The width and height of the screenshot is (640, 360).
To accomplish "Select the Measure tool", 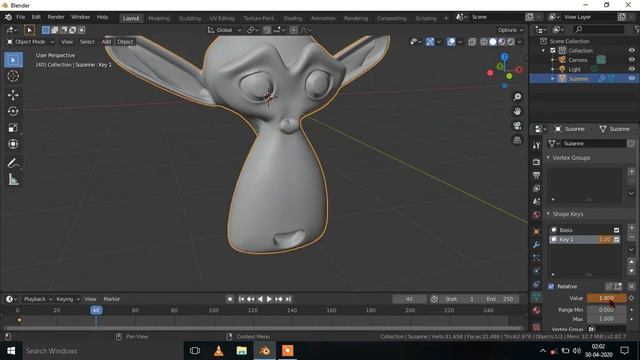I will click(13, 180).
